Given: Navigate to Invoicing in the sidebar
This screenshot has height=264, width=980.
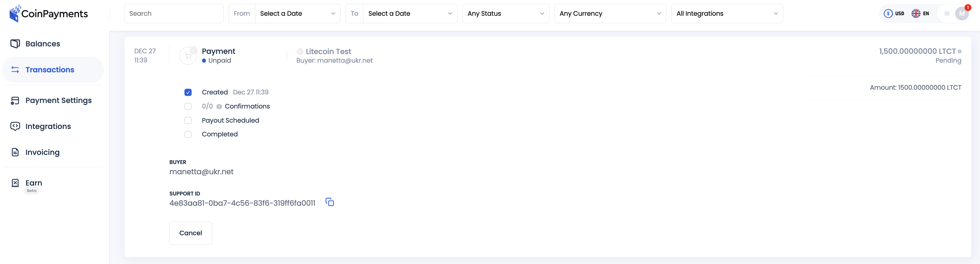Looking at the screenshot, I should tap(42, 152).
